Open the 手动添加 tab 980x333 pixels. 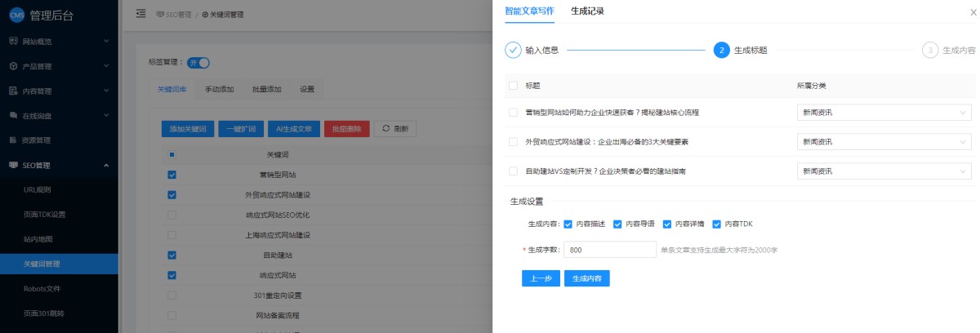click(219, 89)
